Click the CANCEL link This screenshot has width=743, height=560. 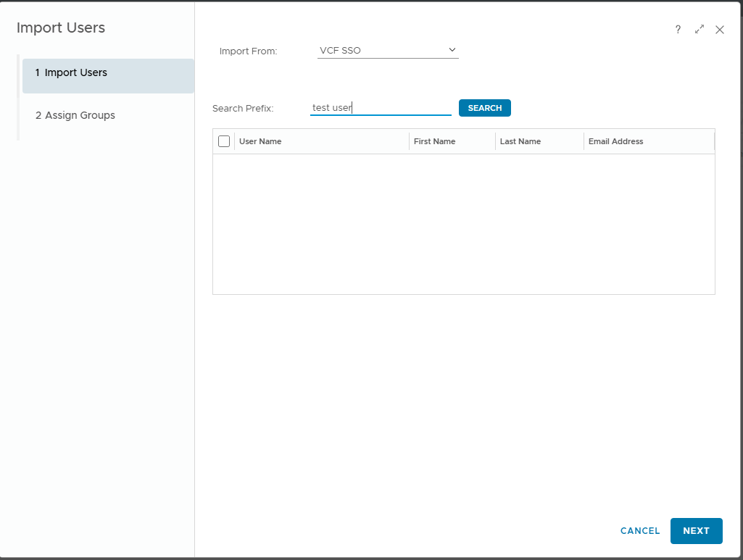pos(640,531)
